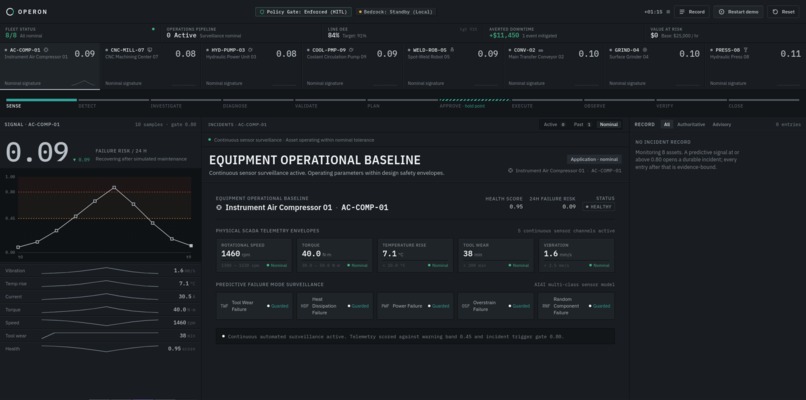Click Application nominal badge

point(594,159)
